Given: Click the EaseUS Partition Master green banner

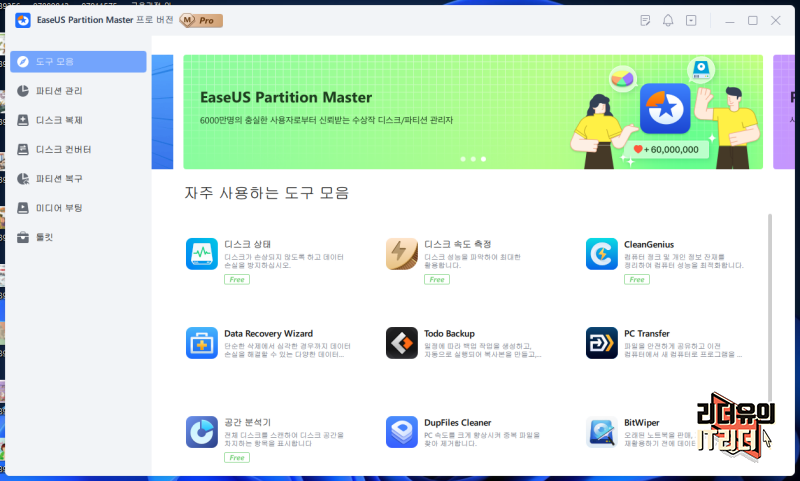Looking at the screenshot, I should (x=473, y=112).
